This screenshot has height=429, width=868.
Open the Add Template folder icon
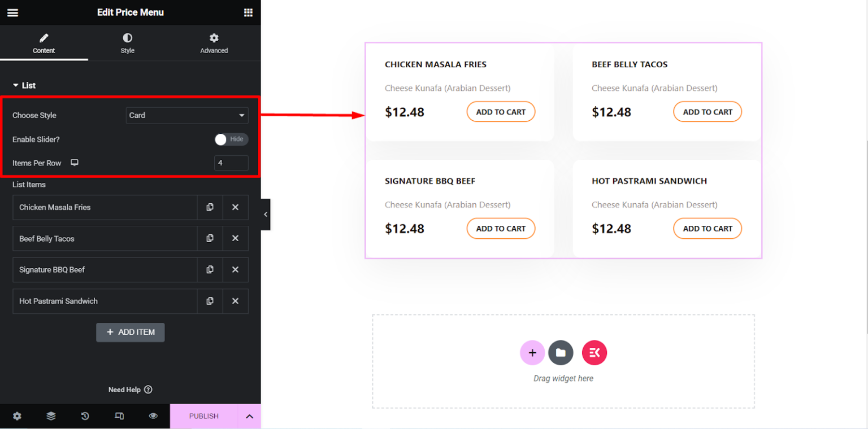tap(561, 352)
